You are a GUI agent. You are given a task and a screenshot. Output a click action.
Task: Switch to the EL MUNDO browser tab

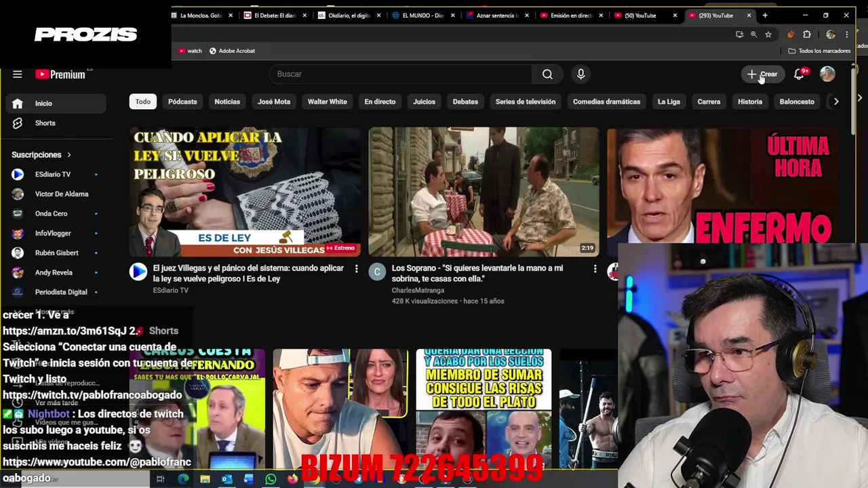tap(424, 16)
